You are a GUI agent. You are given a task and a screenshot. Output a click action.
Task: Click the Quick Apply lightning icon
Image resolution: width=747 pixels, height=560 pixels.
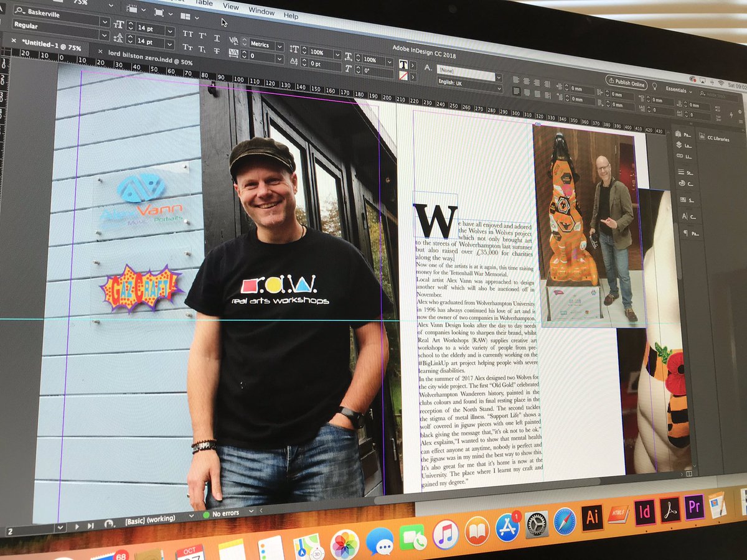pyautogui.click(x=731, y=114)
